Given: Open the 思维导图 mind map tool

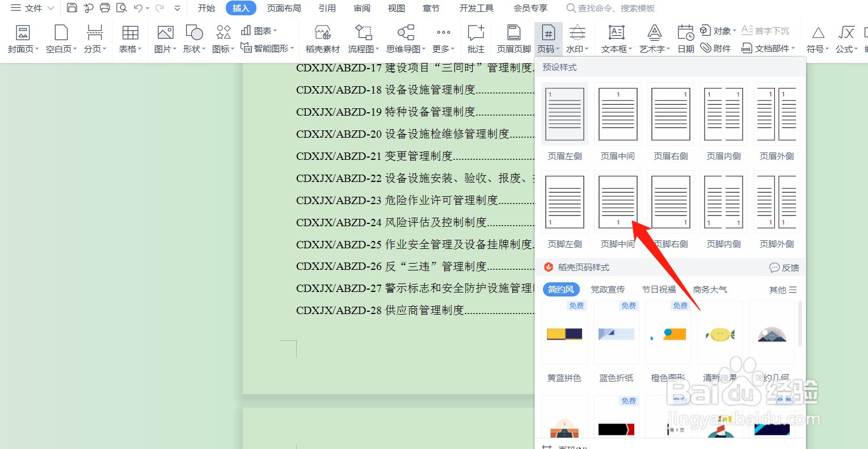Looking at the screenshot, I should (406, 39).
